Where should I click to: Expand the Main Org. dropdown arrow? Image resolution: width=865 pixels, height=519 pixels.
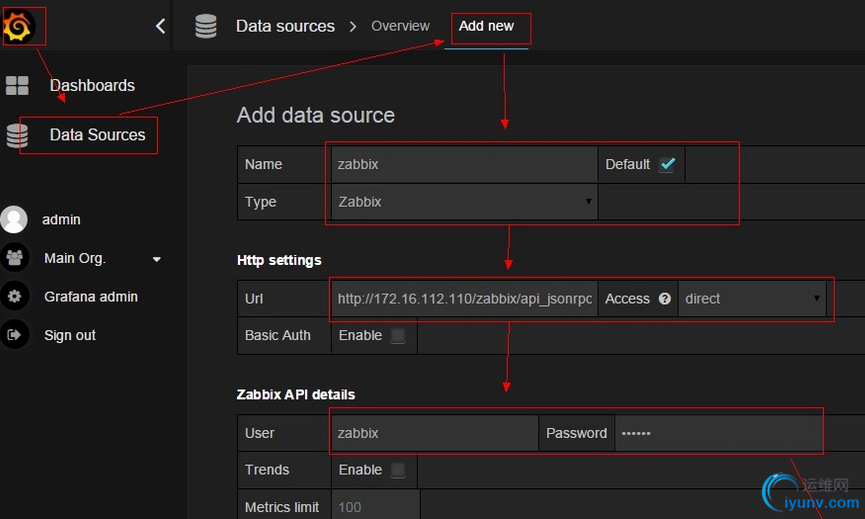point(157,259)
